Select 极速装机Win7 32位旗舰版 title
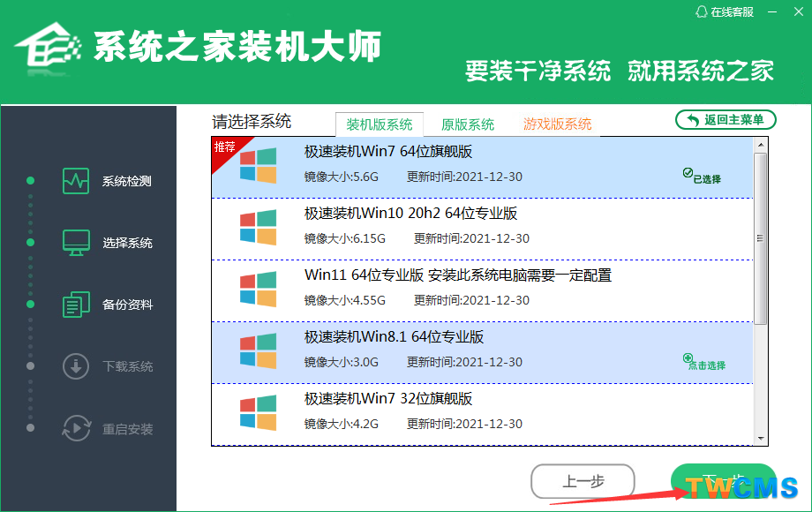Image resolution: width=812 pixels, height=512 pixels. 388,398
